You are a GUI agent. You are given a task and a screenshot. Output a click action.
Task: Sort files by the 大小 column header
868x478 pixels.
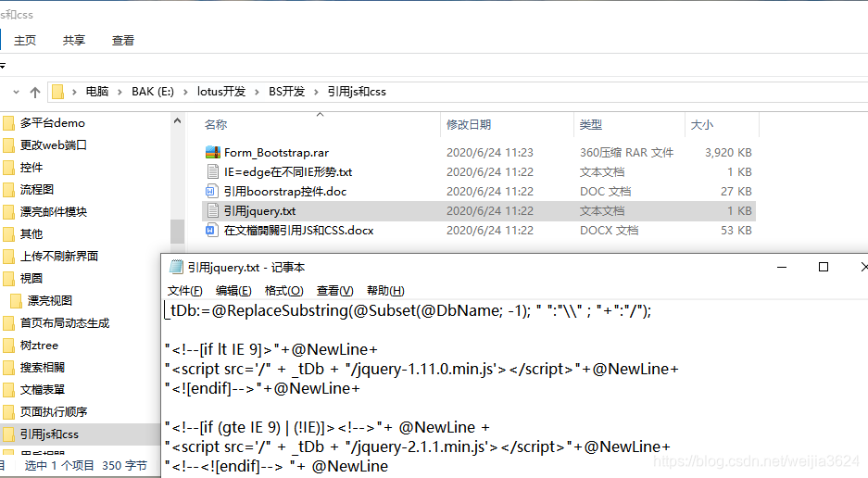point(702,125)
